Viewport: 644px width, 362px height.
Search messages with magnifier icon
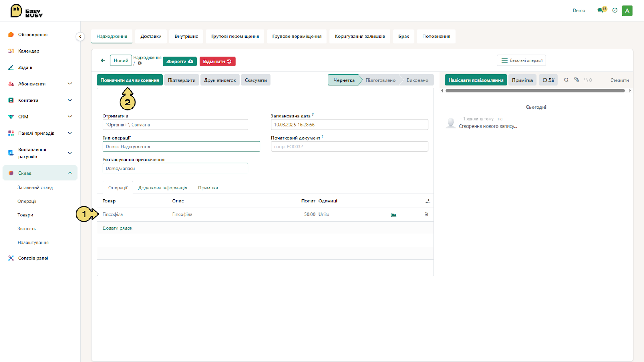(566, 80)
